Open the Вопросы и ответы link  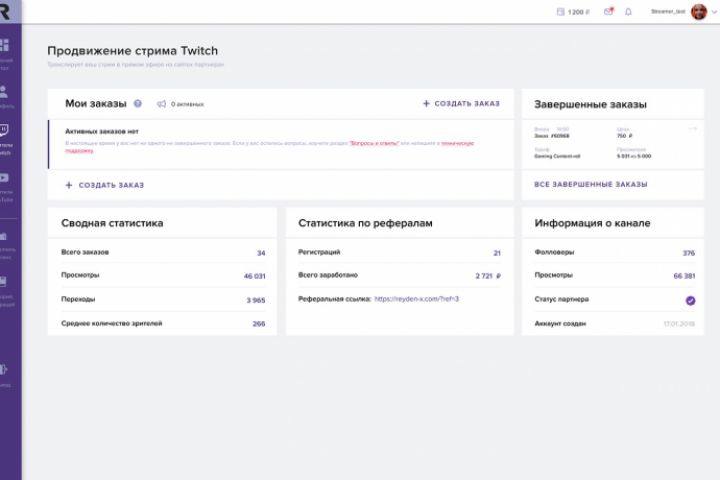click(x=373, y=143)
